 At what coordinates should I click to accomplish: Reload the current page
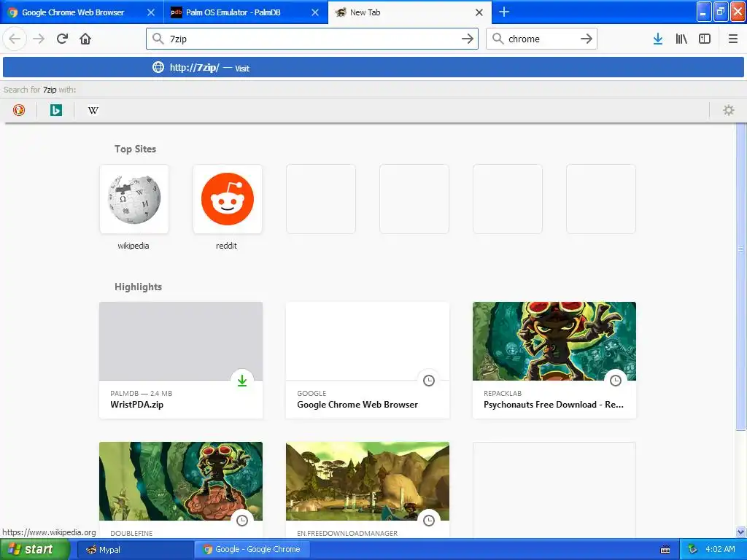[63, 39]
